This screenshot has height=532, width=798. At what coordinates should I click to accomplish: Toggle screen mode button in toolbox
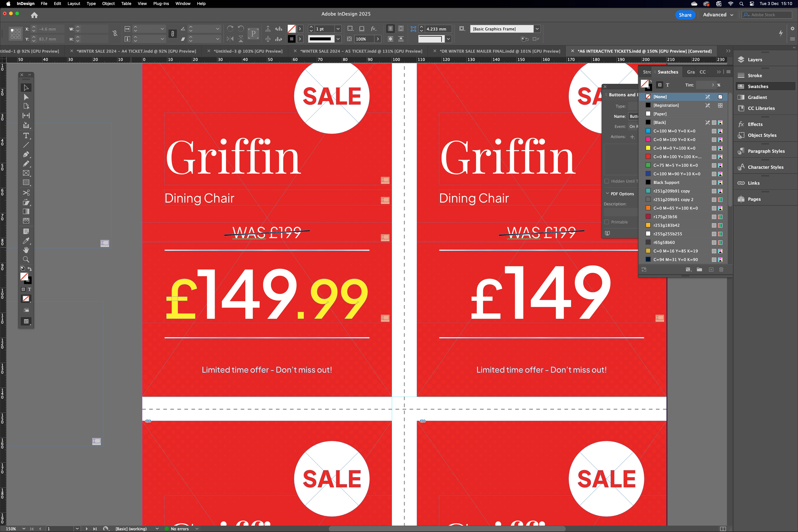click(26, 321)
